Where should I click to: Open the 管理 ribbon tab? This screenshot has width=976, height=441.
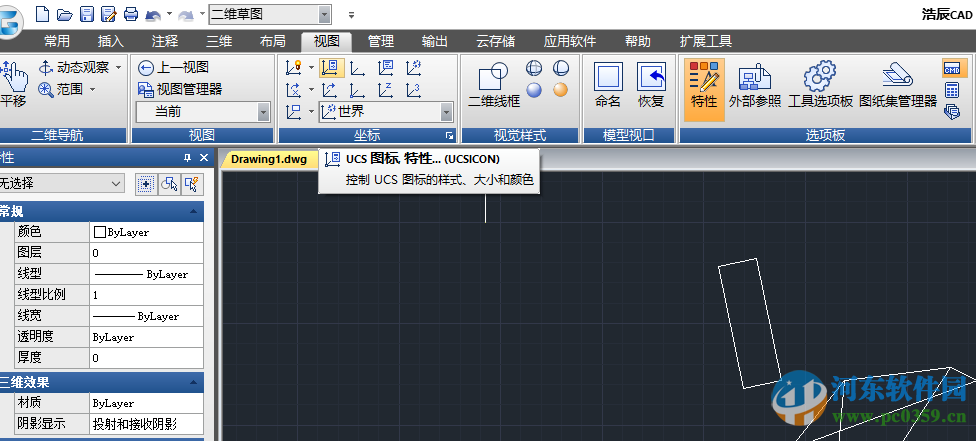(x=380, y=42)
